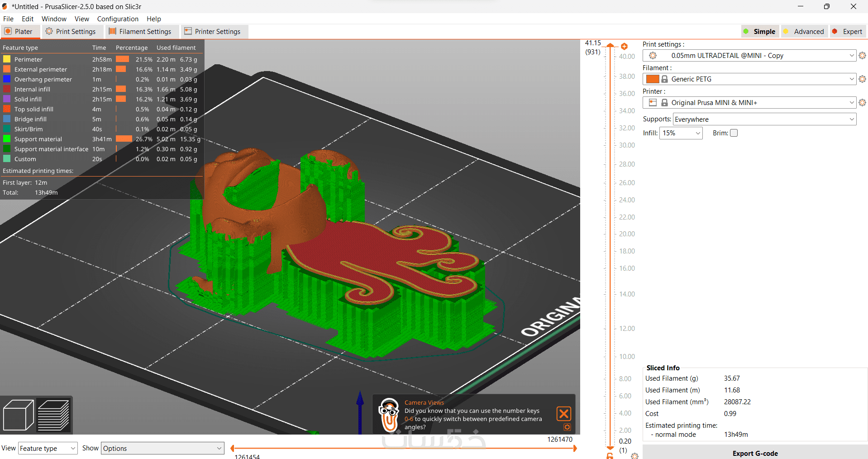Select Simple mode
868x459 pixels.
759,32
